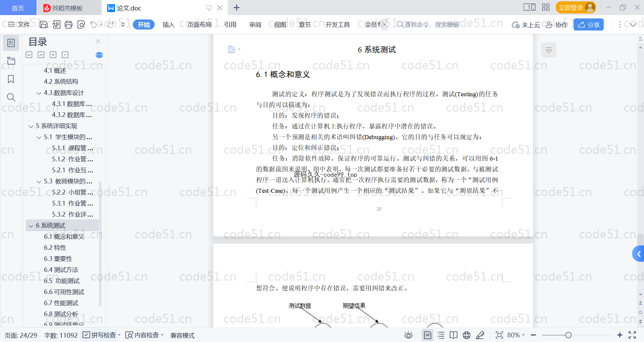Viewport: 644px width, 342px height.
Task: Collapse the 6 系统测试 outline node
Action: [31, 226]
